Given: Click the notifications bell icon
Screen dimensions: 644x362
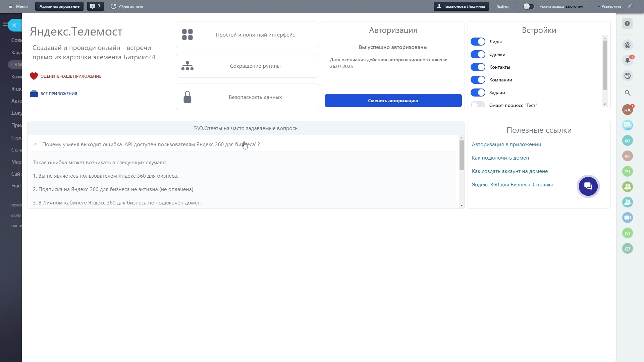Looking at the screenshot, I should [x=627, y=60].
